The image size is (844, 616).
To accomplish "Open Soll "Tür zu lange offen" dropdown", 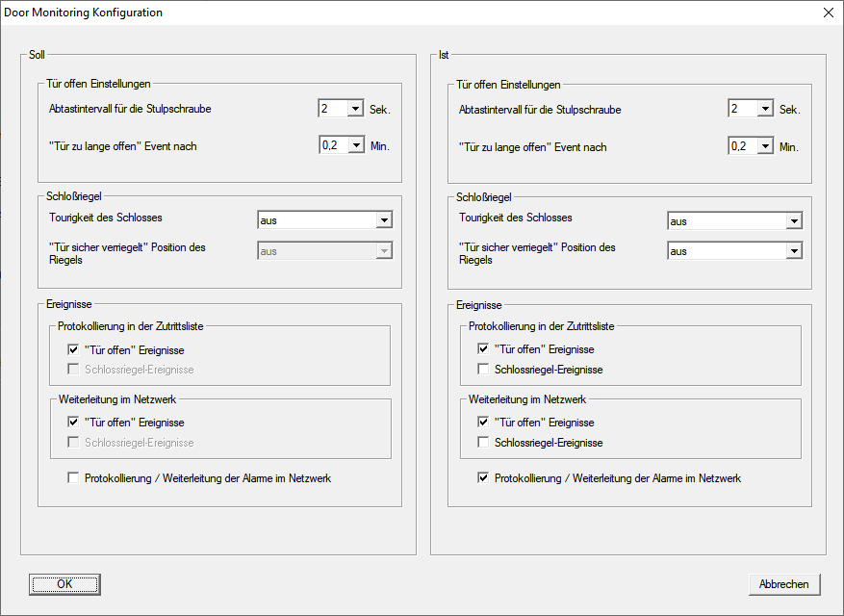I will tap(355, 146).
